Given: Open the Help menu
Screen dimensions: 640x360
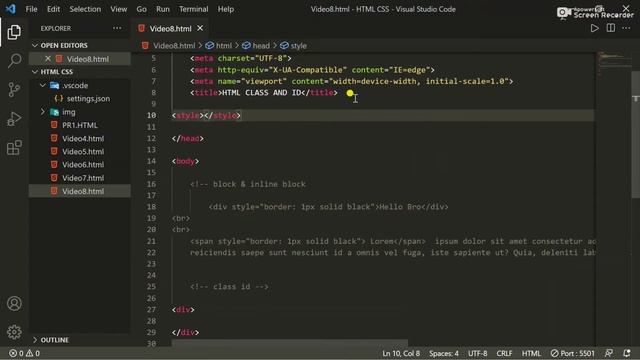Looking at the screenshot, I should pos(226,9).
